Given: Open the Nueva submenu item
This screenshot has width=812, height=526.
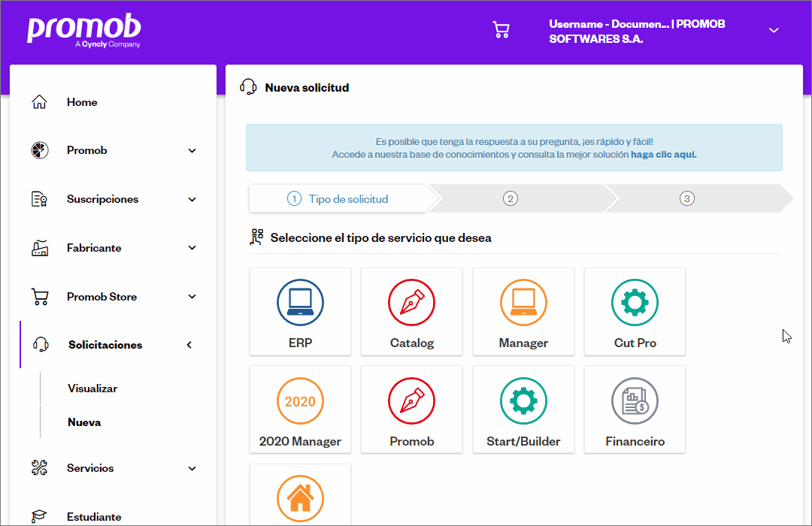Looking at the screenshot, I should (84, 422).
